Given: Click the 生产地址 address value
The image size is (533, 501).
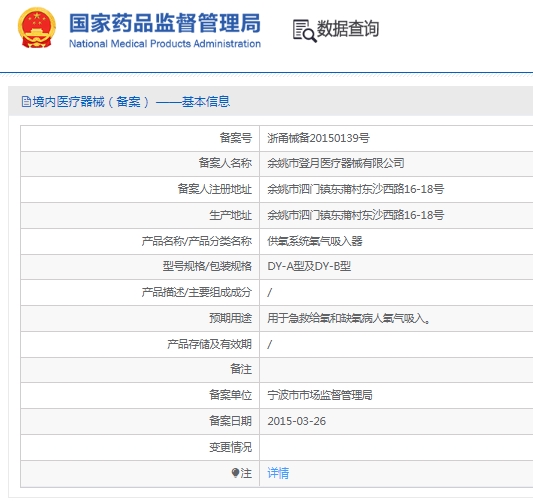Looking at the screenshot, I should [356, 215].
